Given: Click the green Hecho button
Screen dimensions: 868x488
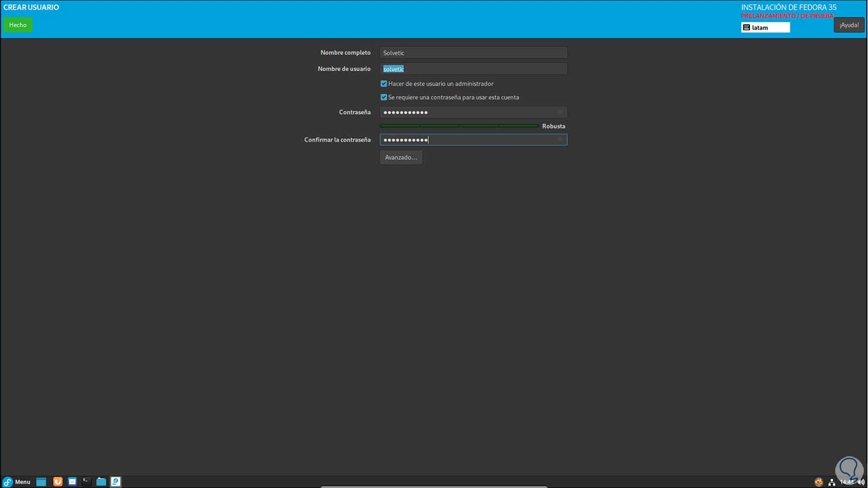Looking at the screenshot, I should coord(18,25).
